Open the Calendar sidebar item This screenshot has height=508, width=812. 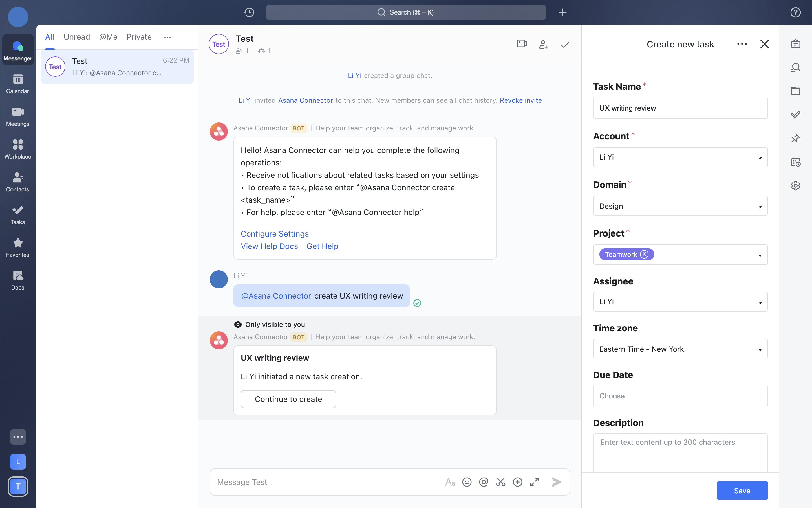(x=18, y=84)
